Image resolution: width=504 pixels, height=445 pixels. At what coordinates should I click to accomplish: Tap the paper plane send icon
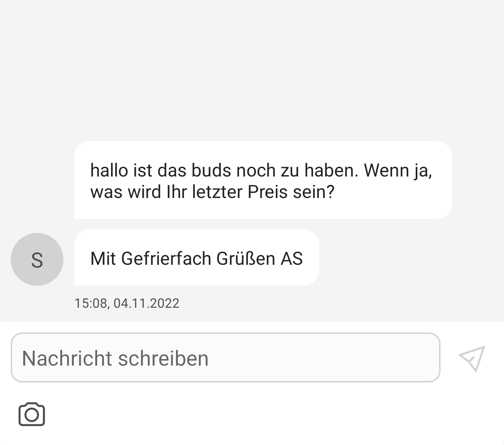[472, 359]
